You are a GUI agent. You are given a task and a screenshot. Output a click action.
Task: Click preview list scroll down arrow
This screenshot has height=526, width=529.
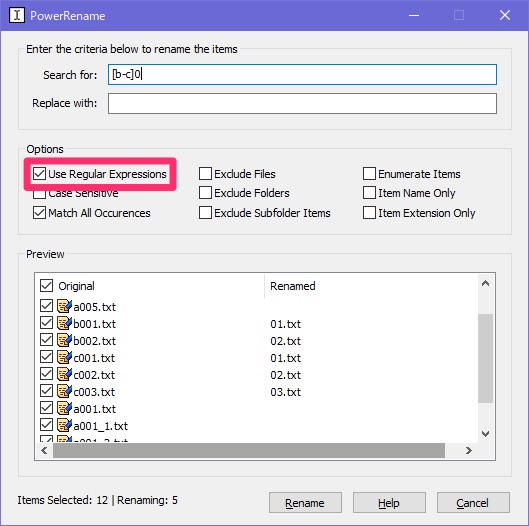point(485,434)
